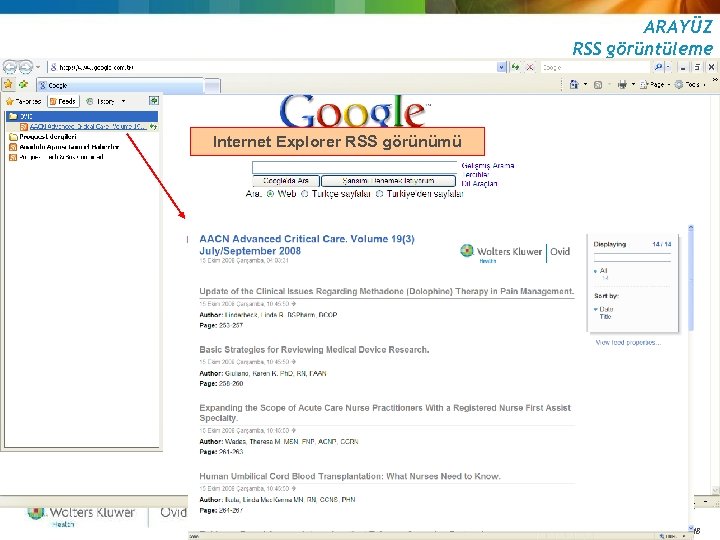720x540 pixels.
Task: Switch to the Feeds tab in panel
Action: tap(63, 101)
